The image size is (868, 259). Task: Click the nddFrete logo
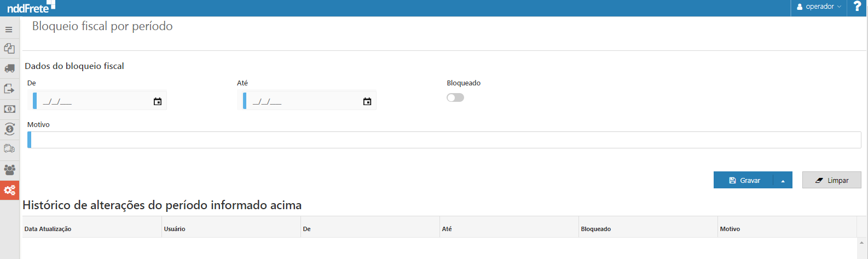[31, 7]
